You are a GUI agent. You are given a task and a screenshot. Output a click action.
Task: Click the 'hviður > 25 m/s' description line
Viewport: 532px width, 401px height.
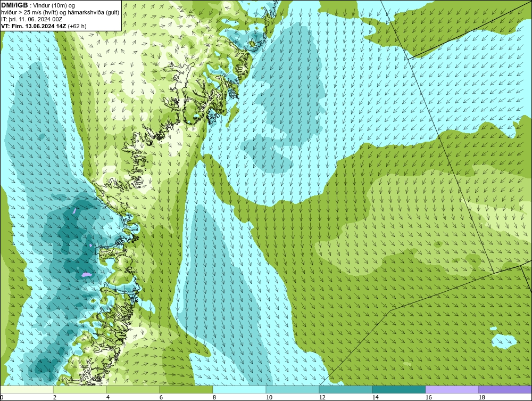[60, 13]
